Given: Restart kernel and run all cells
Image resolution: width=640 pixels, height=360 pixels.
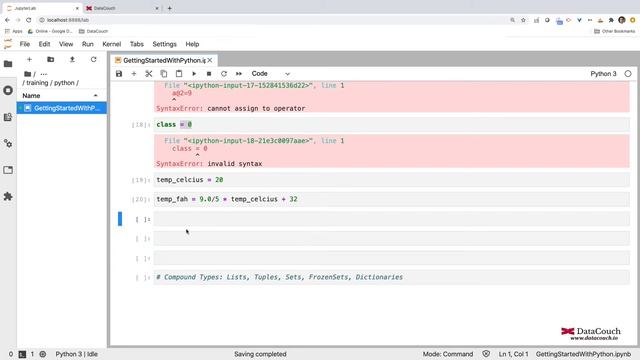Looking at the screenshot, I should [x=239, y=74].
